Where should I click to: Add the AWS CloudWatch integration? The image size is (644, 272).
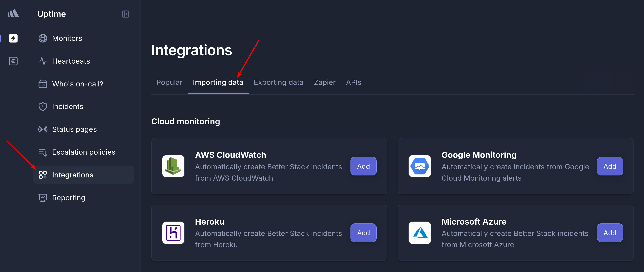363,166
